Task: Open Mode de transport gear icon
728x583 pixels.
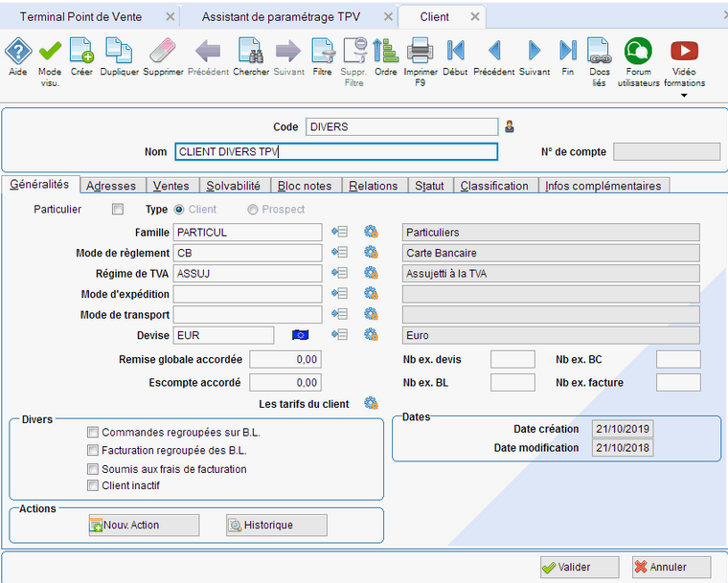Action: [371, 314]
